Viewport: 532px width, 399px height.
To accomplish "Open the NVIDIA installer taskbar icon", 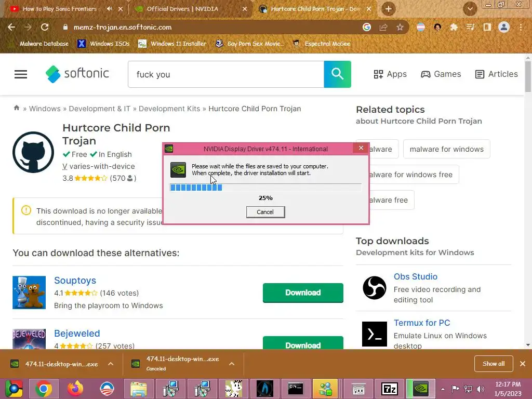I will pyautogui.click(x=421, y=389).
